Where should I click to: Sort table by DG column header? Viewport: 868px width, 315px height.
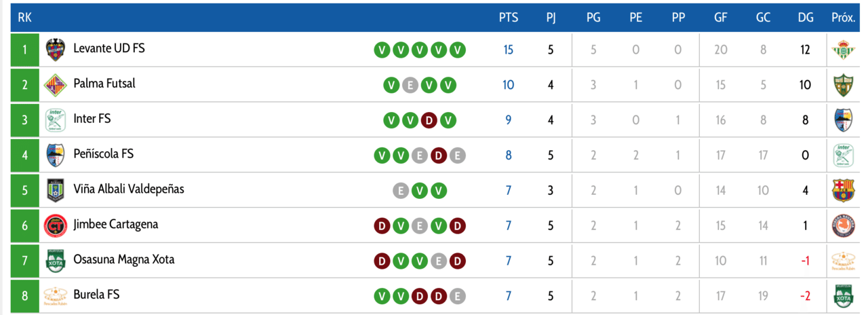pos(806,18)
